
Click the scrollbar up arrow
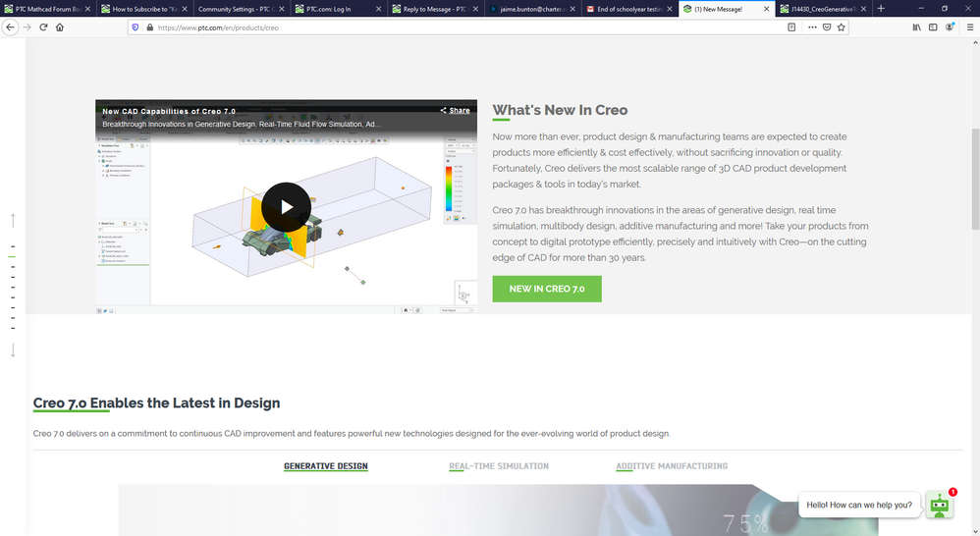coord(975,42)
